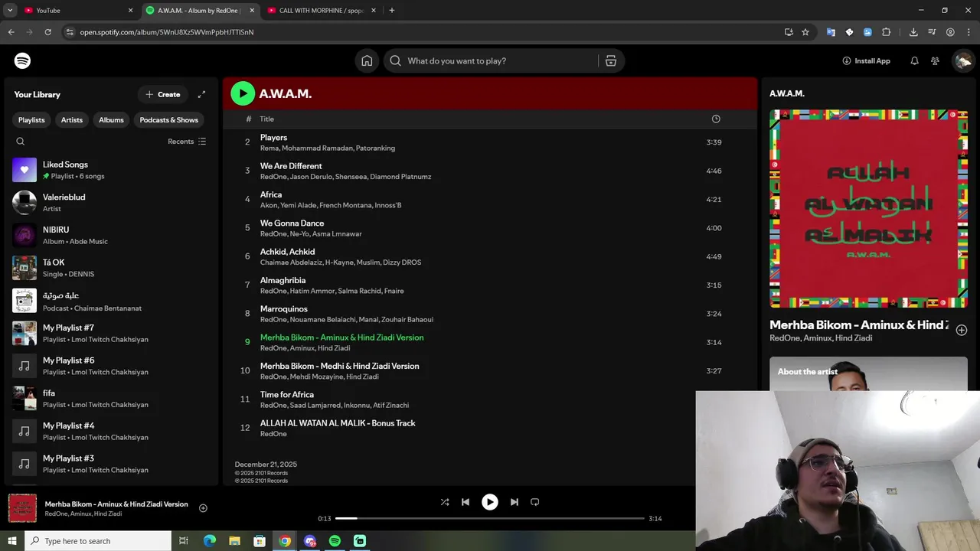Go to Spotify Home icon
The height and width of the screenshot is (551, 980).
point(367,60)
